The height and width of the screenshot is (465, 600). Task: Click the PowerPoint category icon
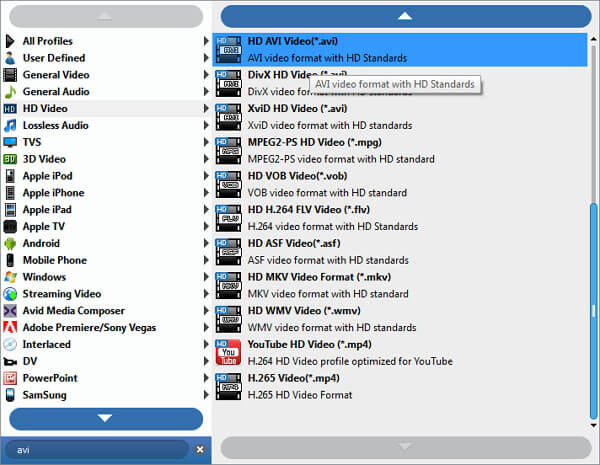tap(11, 378)
